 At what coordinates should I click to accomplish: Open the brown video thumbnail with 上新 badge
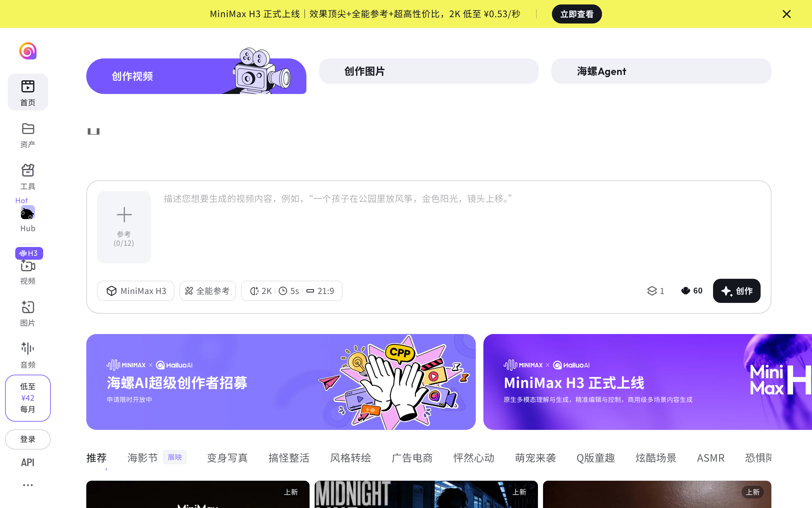(657, 494)
